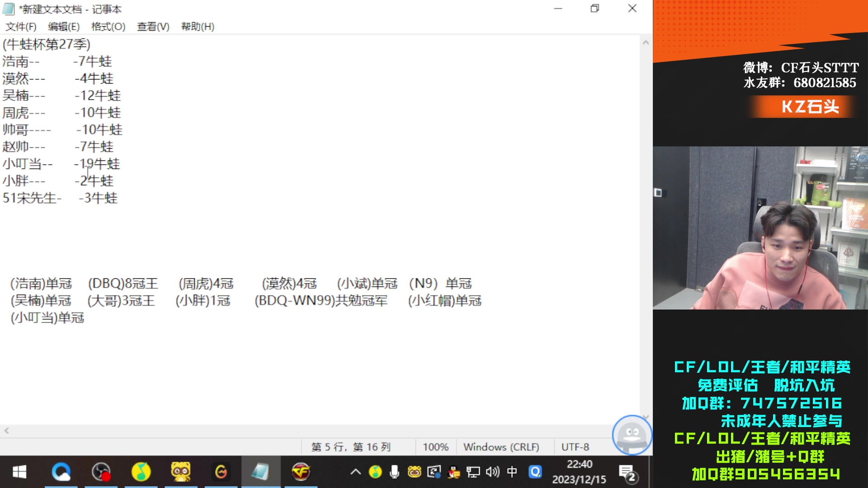Switch input method by clicking 中 indicator
868x488 pixels.
[511, 473]
